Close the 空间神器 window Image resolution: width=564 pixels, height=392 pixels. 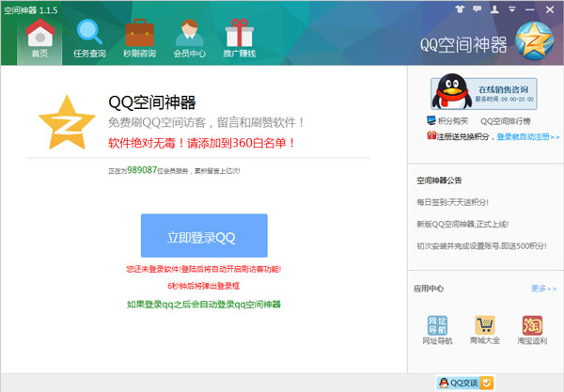550,9
